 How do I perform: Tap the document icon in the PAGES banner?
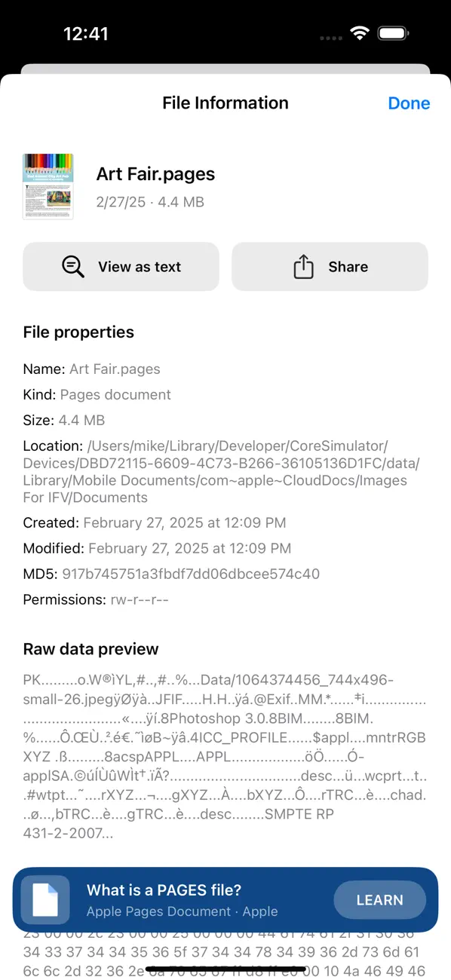[x=45, y=899]
